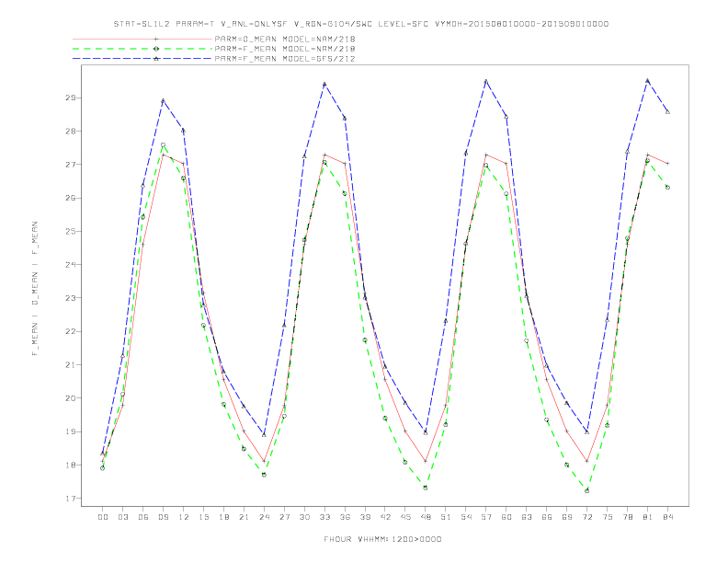This screenshot has height=563, width=728.
Task: Click y-axis tick label 21
Action: click(71, 365)
